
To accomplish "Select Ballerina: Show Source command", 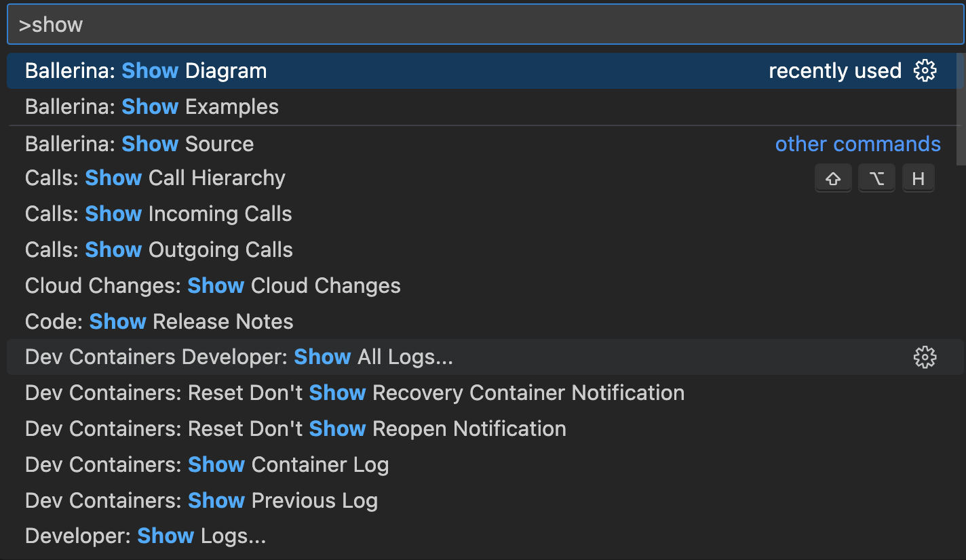I will (x=482, y=144).
